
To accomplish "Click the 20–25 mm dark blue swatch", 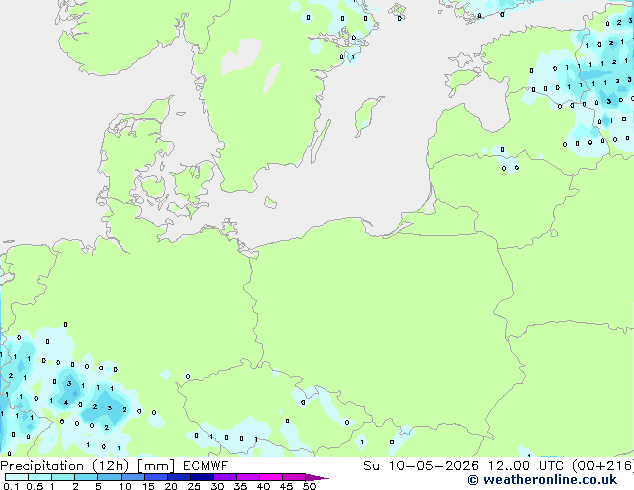I will pos(178,477).
